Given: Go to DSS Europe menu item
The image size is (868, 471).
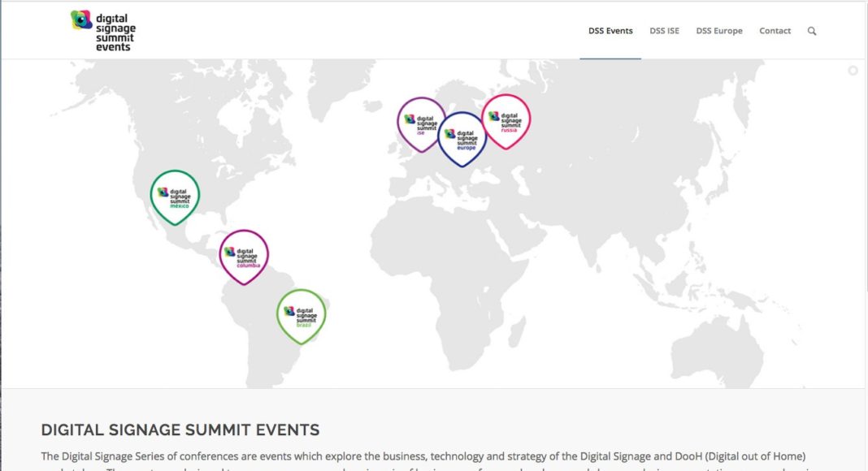Looking at the screenshot, I should [719, 31].
